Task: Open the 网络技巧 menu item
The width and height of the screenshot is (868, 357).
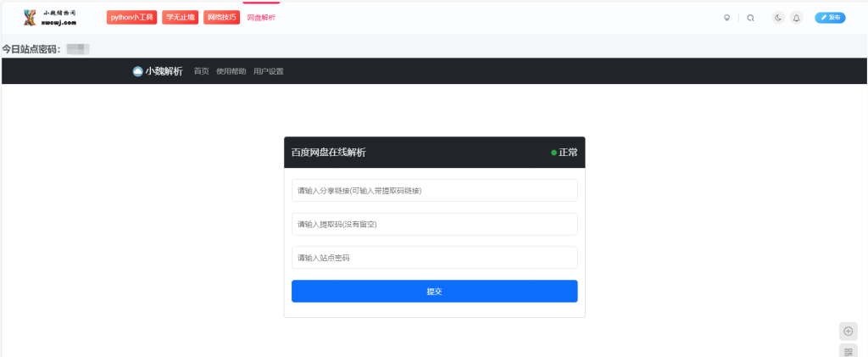Action: coord(221,18)
